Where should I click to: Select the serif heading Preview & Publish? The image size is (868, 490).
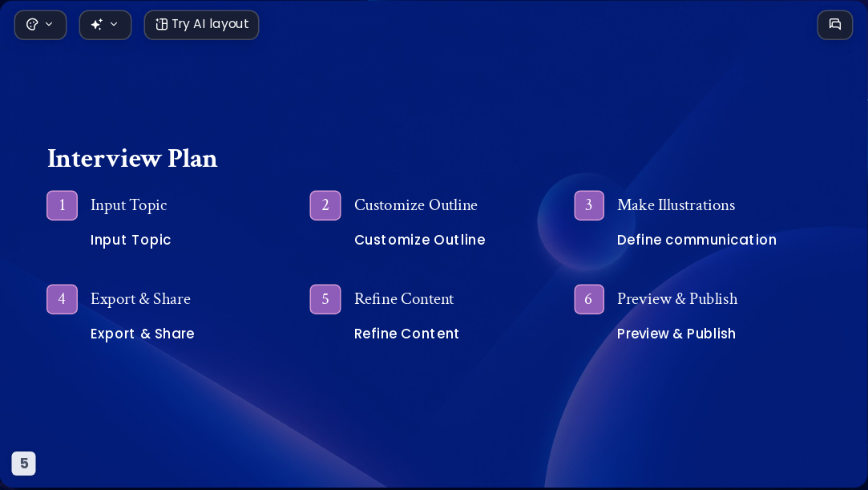(x=677, y=299)
